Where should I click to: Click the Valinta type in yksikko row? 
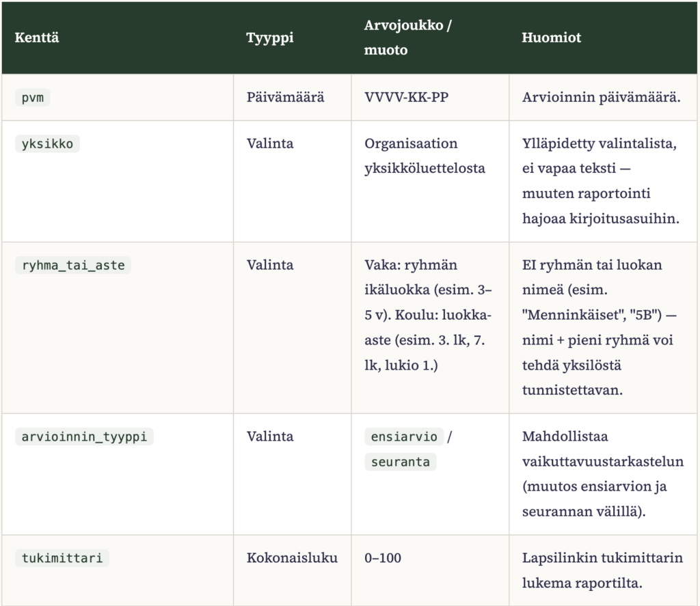tap(270, 143)
